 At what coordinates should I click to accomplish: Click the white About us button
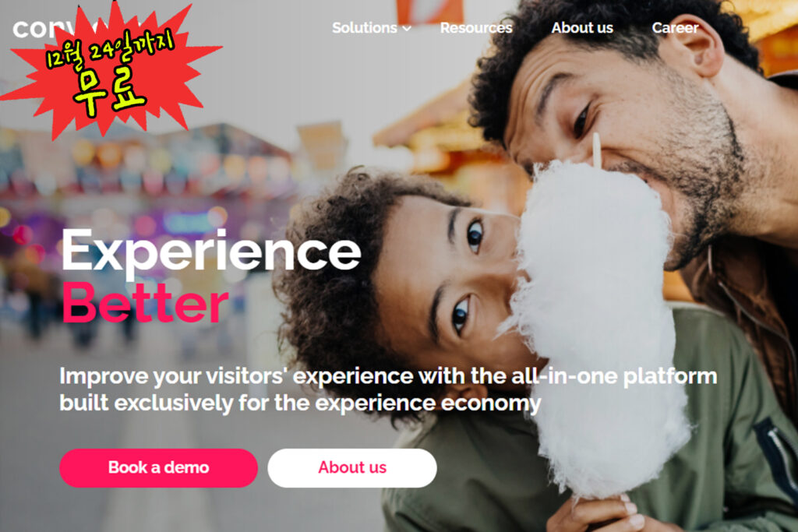352,467
